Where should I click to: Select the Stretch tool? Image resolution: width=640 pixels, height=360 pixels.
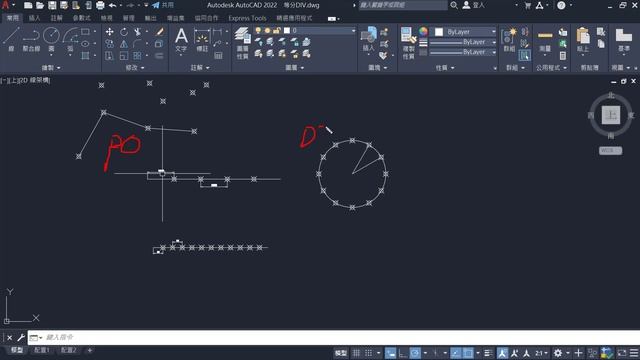point(109,56)
